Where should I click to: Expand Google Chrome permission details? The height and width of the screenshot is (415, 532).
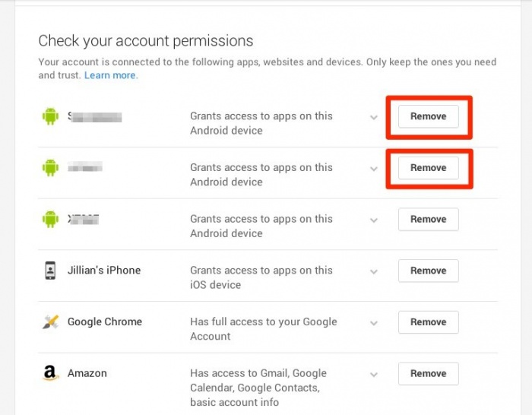click(x=373, y=322)
